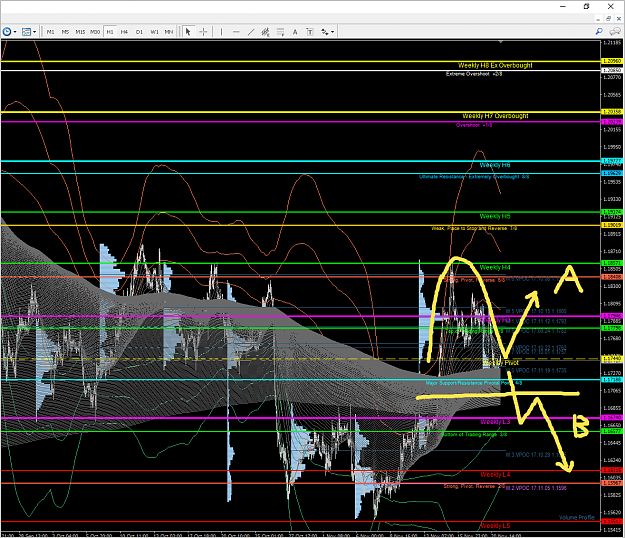The width and height of the screenshot is (625, 538).
Task: Insert text with the A tool
Action: 295,31
